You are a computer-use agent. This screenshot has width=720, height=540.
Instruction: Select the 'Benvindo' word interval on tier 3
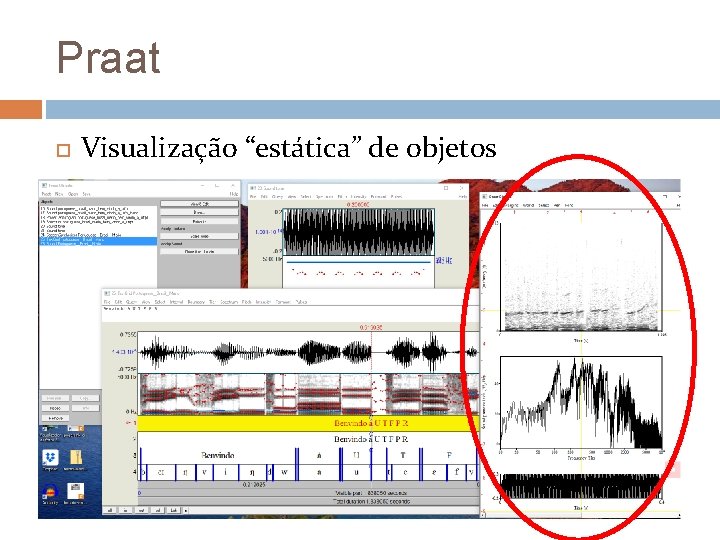tap(218, 455)
